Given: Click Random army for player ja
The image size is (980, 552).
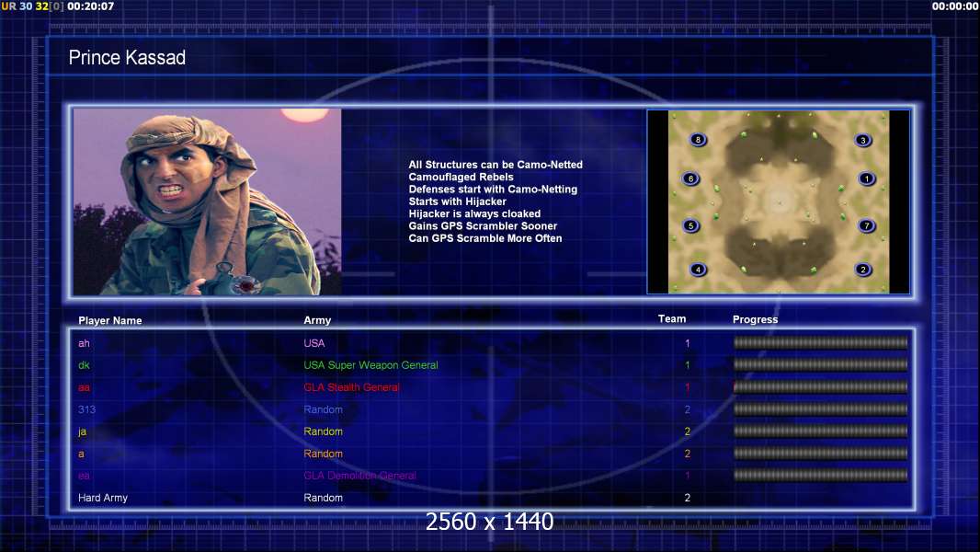Looking at the screenshot, I should click(323, 431).
